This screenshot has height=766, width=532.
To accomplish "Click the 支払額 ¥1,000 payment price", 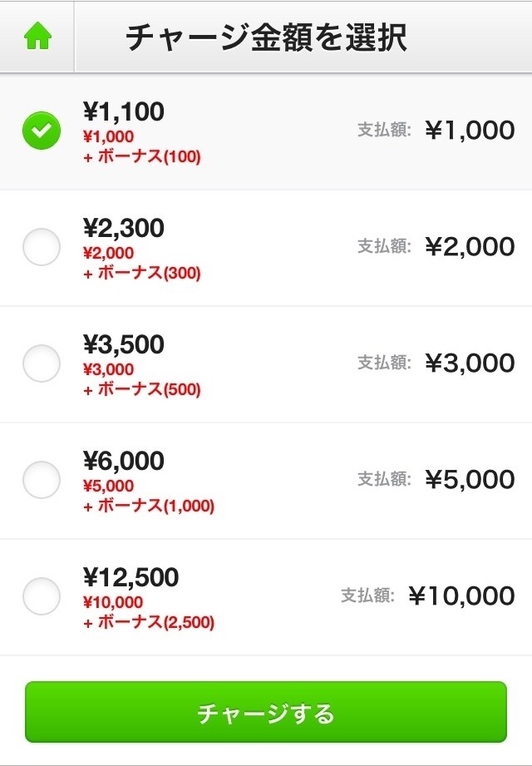I will 470,131.
